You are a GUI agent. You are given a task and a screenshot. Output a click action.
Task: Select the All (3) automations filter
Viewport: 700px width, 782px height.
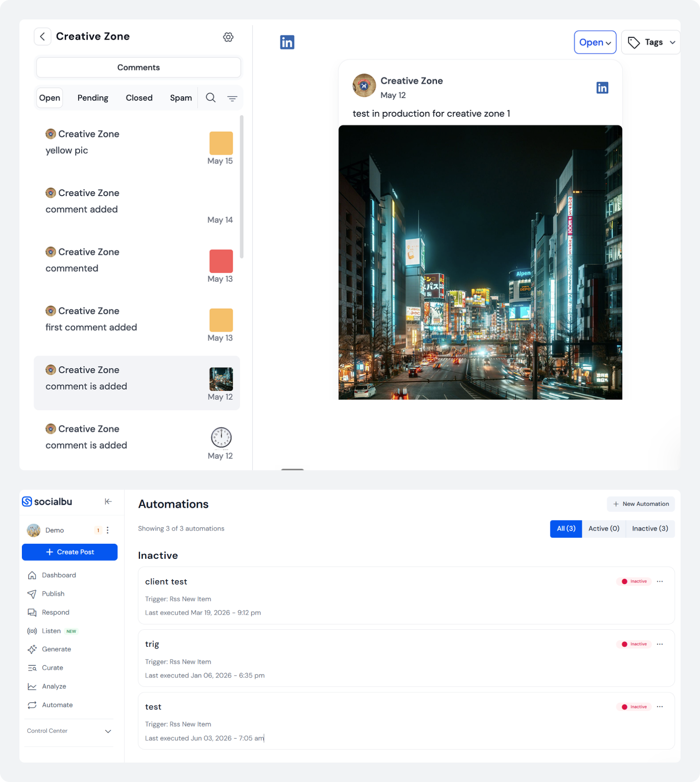point(566,529)
